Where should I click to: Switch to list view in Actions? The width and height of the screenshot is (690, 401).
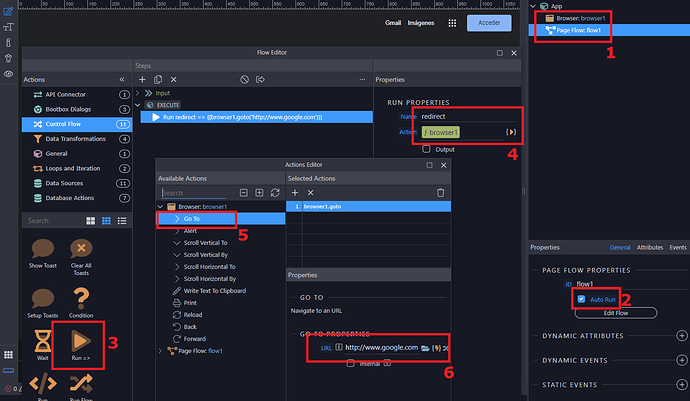coord(122,221)
